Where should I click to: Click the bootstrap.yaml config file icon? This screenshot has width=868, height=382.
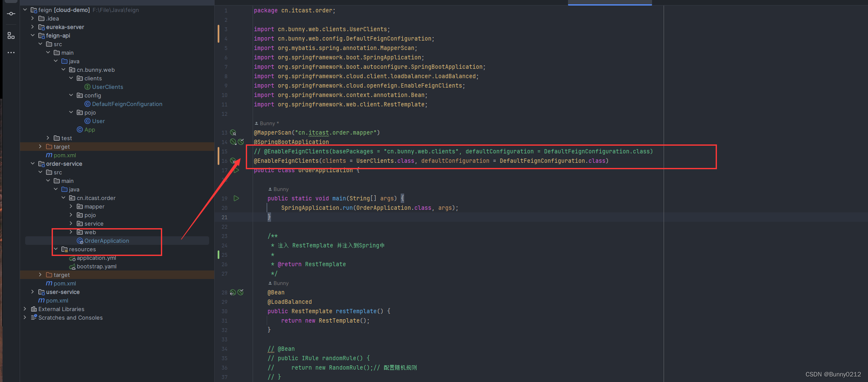(72, 267)
